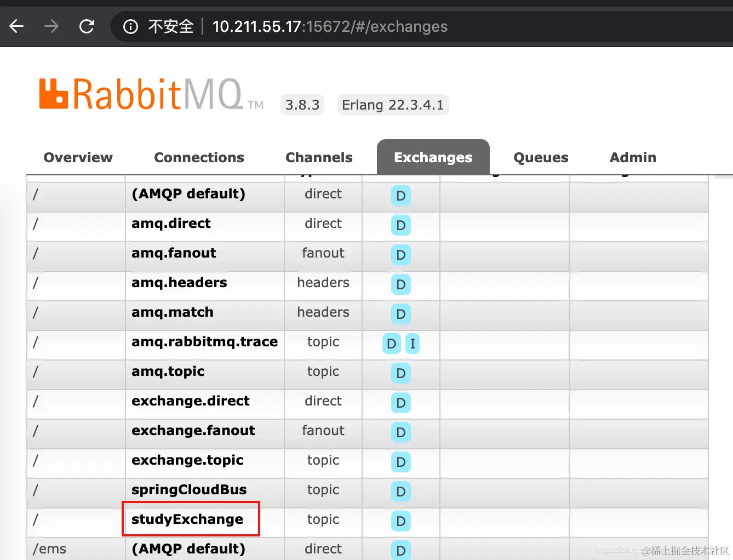The height and width of the screenshot is (560, 733).
Task: Switch to the Admin tab
Action: point(633,157)
